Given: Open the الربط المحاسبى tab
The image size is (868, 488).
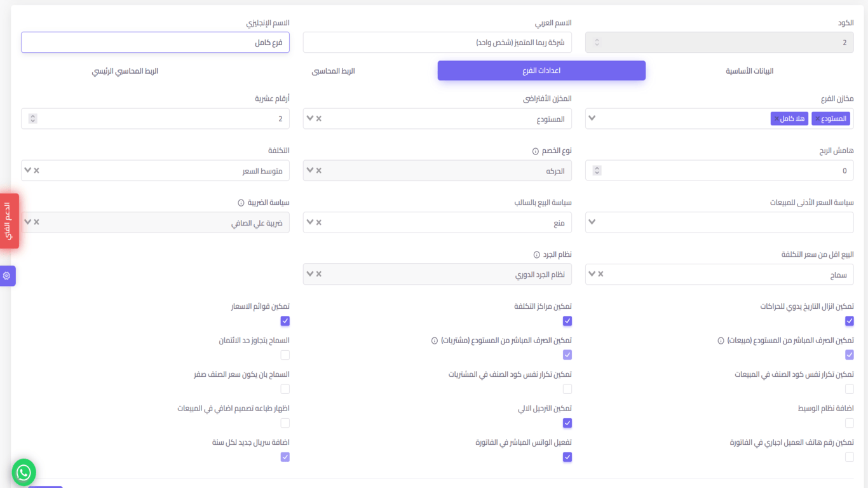Looking at the screenshot, I should (333, 71).
